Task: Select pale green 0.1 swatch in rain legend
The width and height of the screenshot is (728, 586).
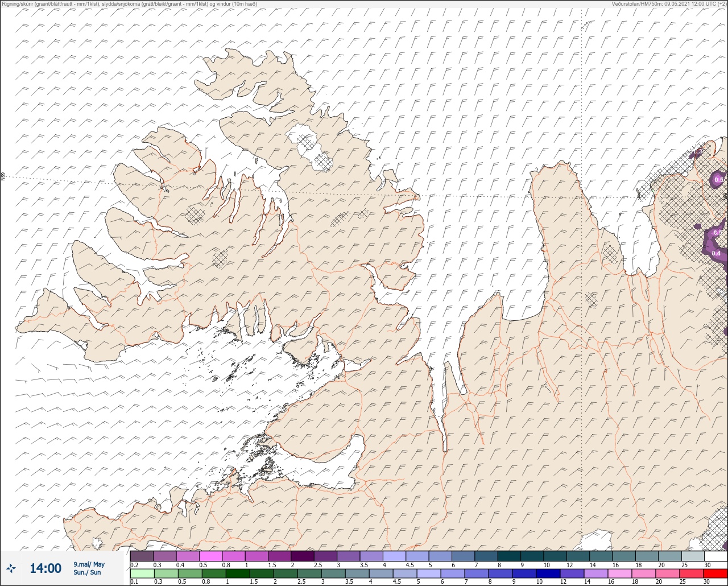Action: [x=142, y=573]
